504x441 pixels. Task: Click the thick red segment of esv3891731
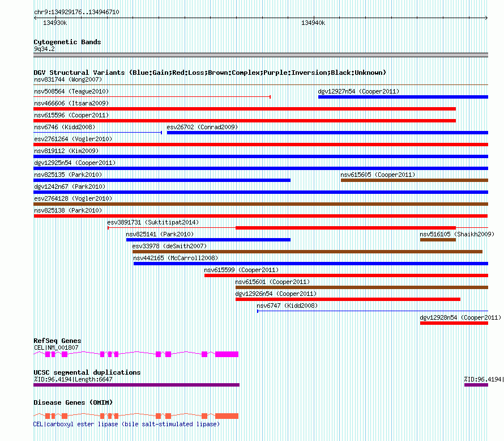tap(345, 228)
